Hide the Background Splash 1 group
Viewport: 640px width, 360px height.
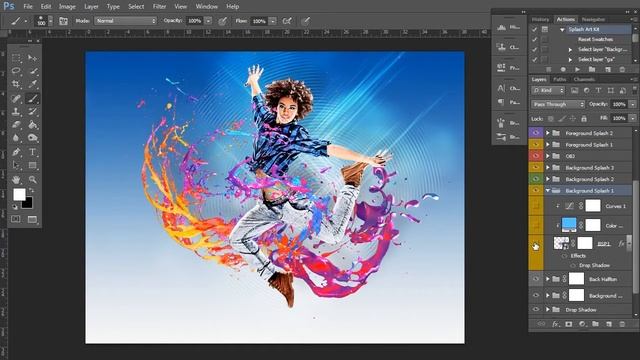pos(536,190)
